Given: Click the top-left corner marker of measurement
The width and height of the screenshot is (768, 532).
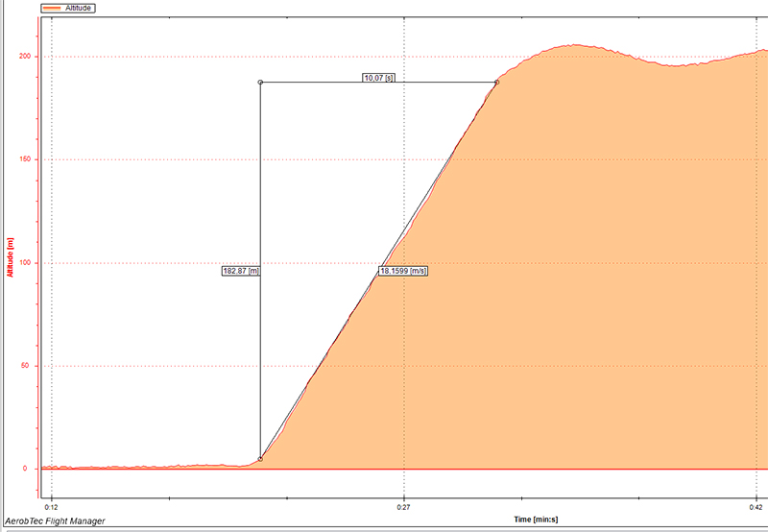Looking at the screenshot, I should pos(260,83).
